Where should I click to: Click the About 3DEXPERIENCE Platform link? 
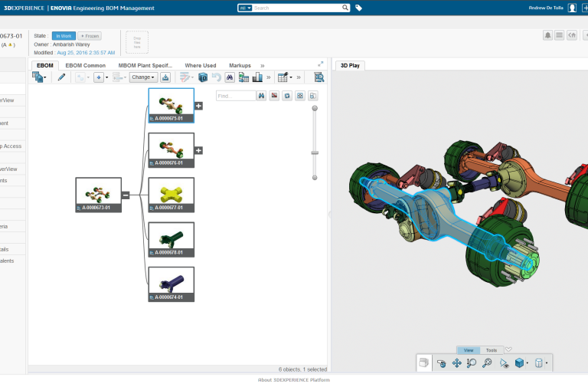point(293,379)
